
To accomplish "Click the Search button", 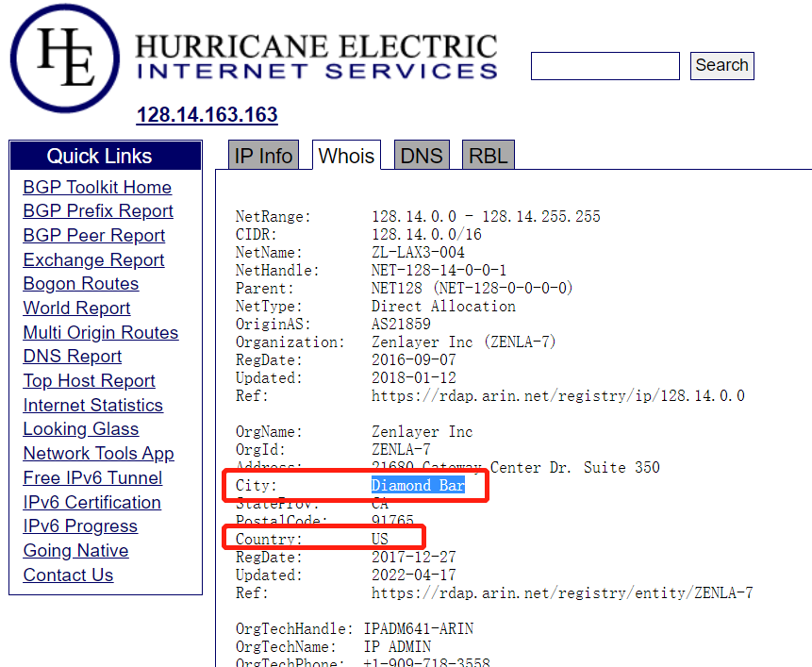I will pyautogui.click(x=721, y=66).
